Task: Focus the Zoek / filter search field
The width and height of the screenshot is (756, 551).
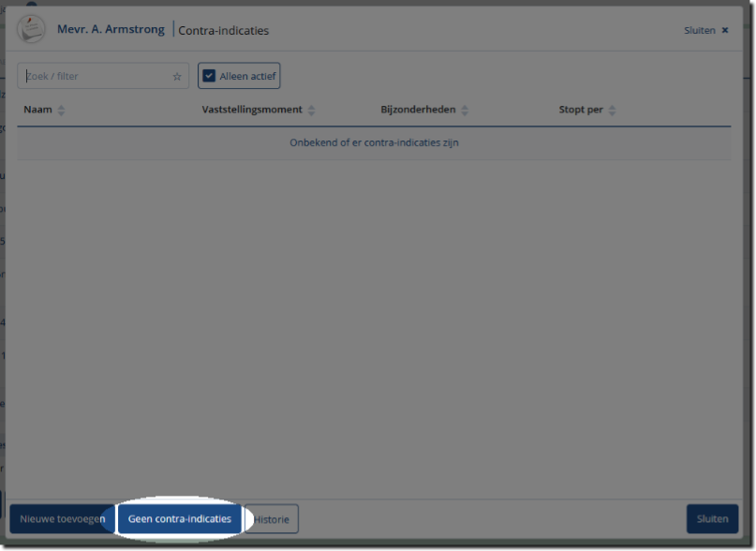Action: (94, 77)
